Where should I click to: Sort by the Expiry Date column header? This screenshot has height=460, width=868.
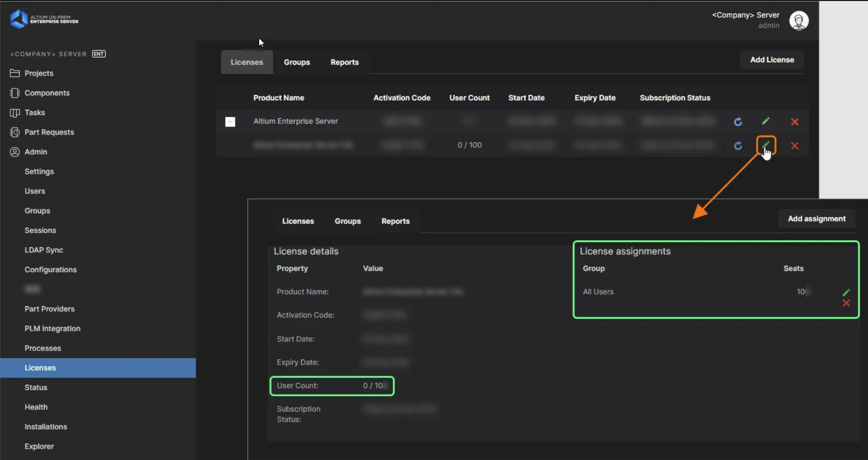click(x=595, y=98)
